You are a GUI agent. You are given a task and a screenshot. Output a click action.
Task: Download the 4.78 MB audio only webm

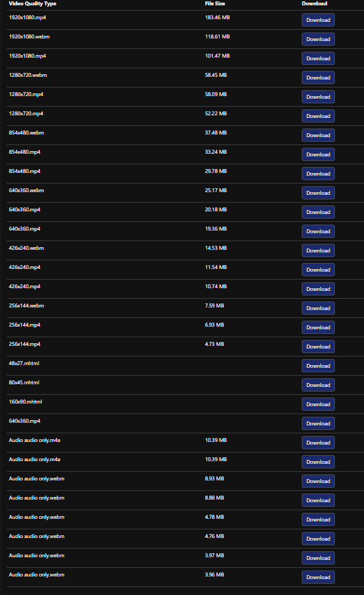pos(318,520)
